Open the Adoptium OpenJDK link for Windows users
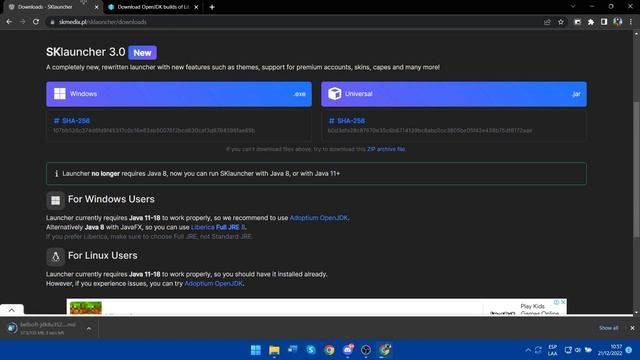 coord(319,218)
